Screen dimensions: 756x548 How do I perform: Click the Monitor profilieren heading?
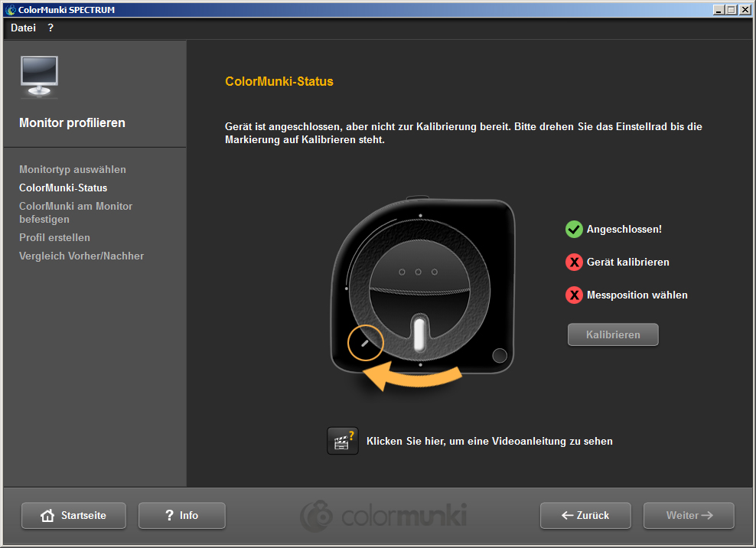tap(72, 122)
